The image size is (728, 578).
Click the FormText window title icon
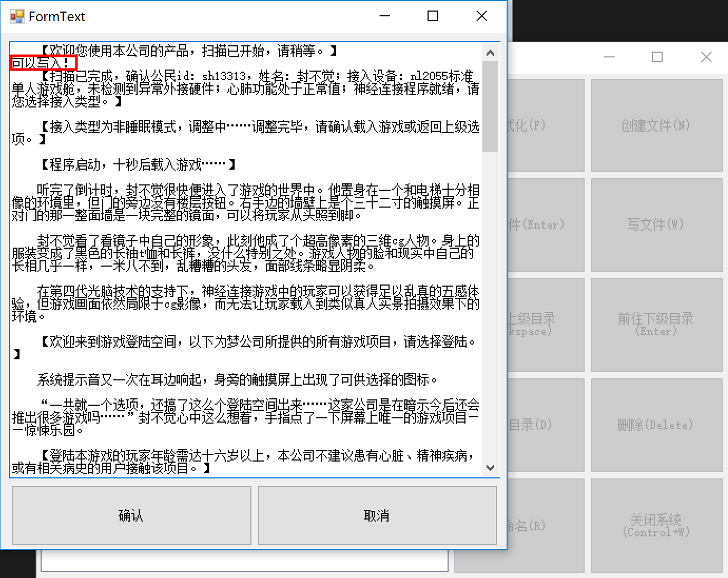tap(17, 16)
